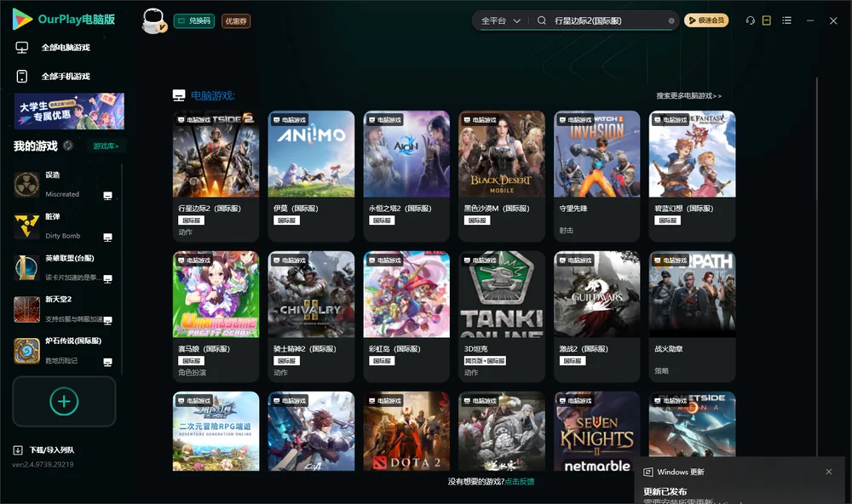This screenshot has height=504, width=852.
Task: Open the CoA knight game card
Action: pos(311,432)
